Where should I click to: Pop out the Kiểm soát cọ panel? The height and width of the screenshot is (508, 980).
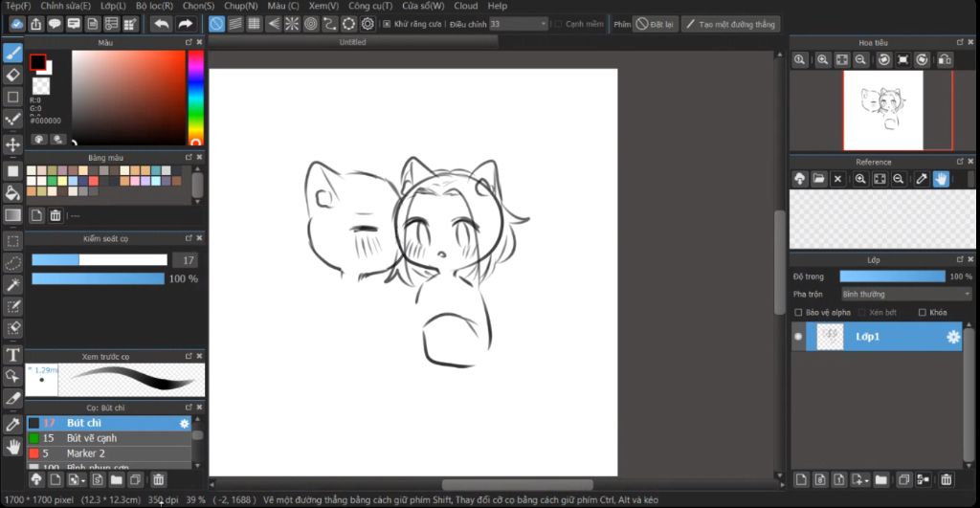click(189, 238)
